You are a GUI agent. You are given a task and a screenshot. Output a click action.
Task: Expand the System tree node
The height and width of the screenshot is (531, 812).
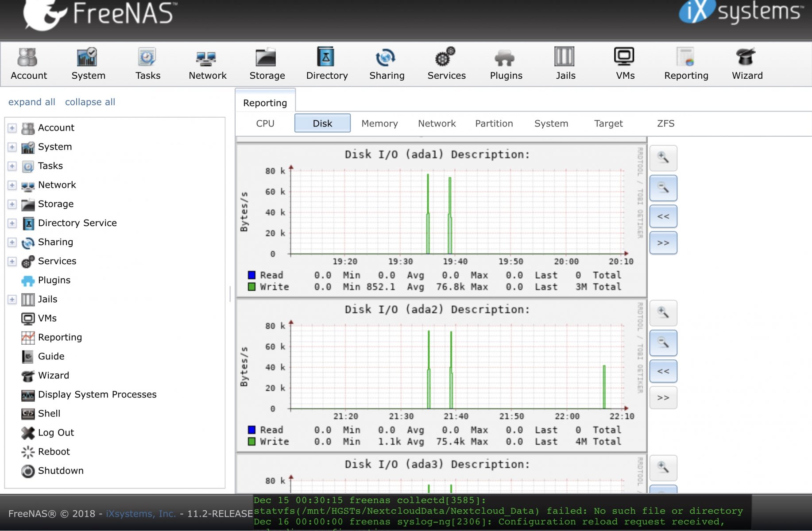click(12, 147)
